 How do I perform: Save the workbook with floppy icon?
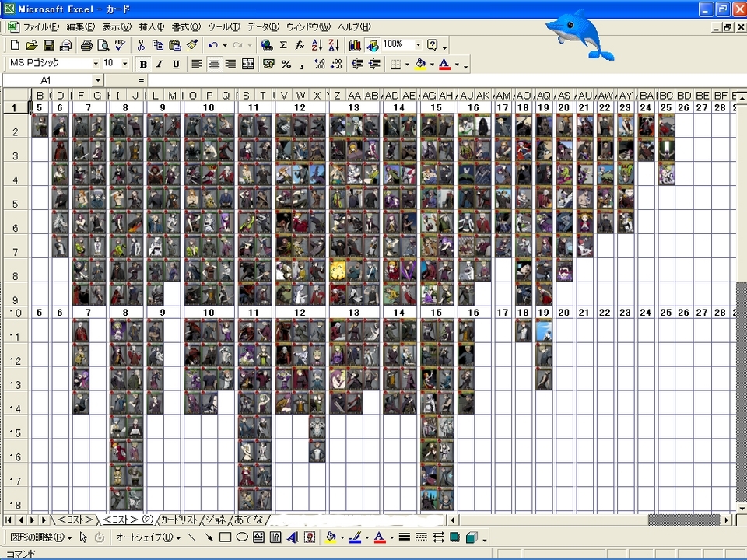tap(48, 45)
